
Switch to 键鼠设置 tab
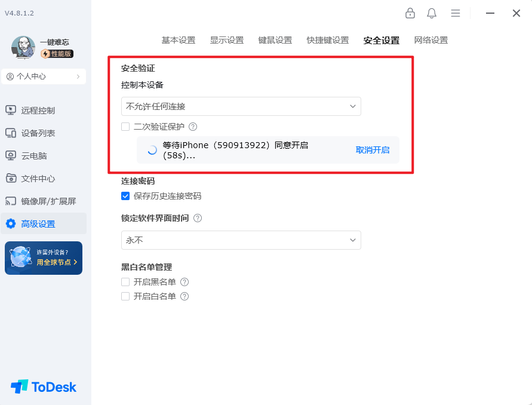(x=275, y=41)
